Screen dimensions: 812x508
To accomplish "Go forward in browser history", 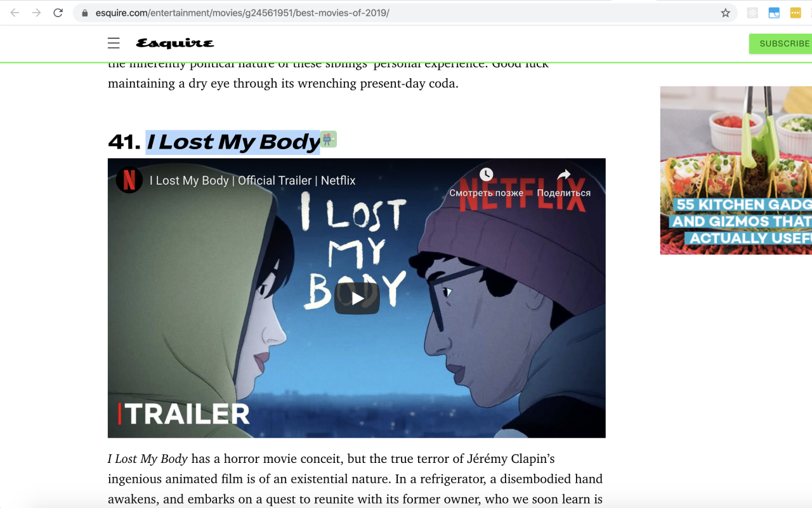I will [36, 13].
